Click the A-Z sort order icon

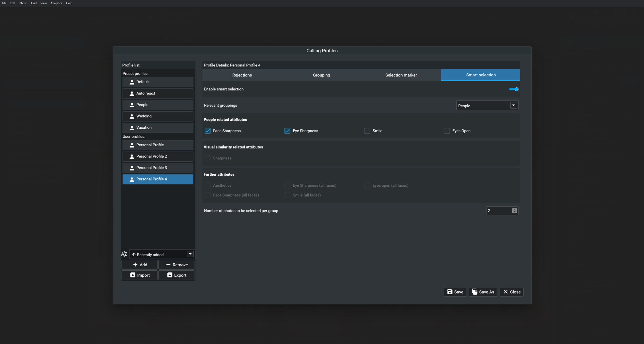pyautogui.click(x=124, y=254)
